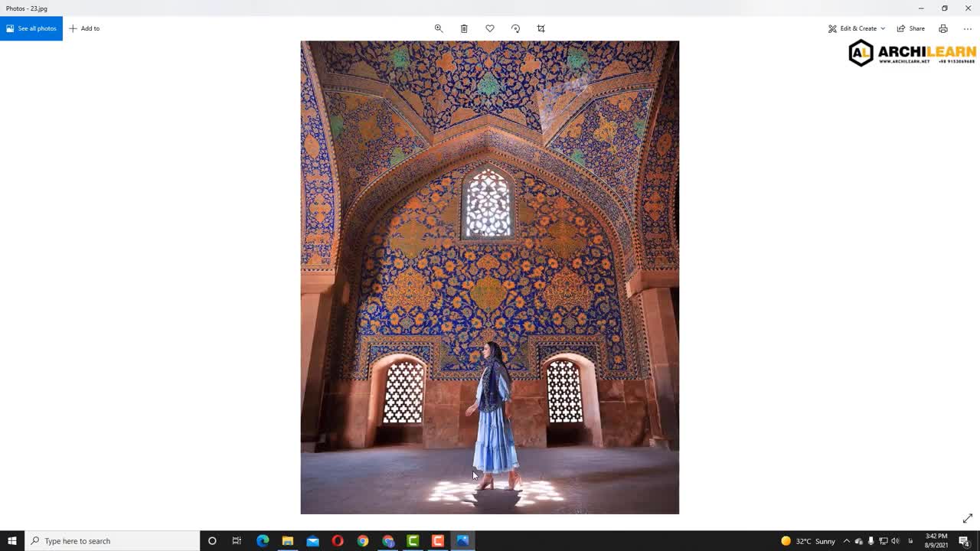Open File Explorer from the taskbar
This screenshot has height=551, width=980.
(x=288, y=541)
